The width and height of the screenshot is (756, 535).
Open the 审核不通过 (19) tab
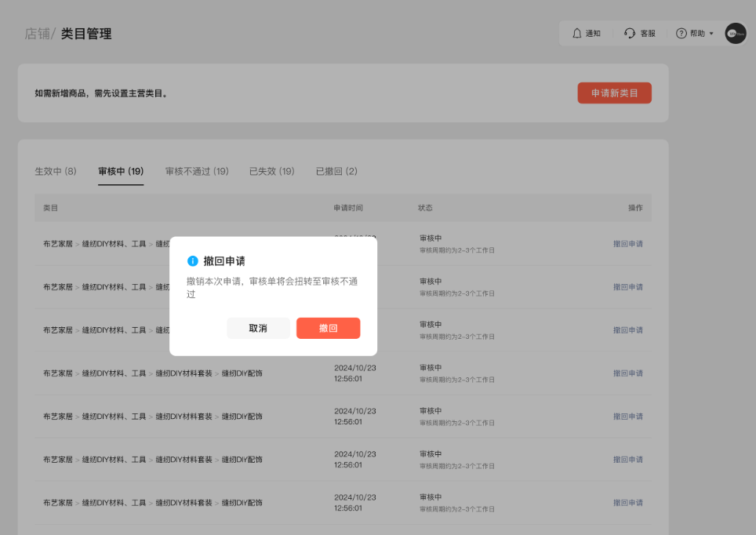pyautogui.click(x=197, y=171)
